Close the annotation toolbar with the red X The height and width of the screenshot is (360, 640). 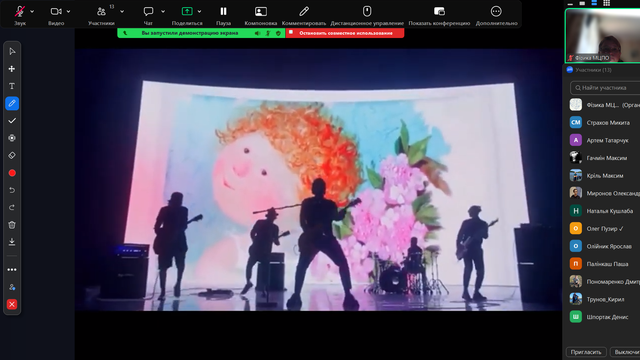tap(12, 304)
